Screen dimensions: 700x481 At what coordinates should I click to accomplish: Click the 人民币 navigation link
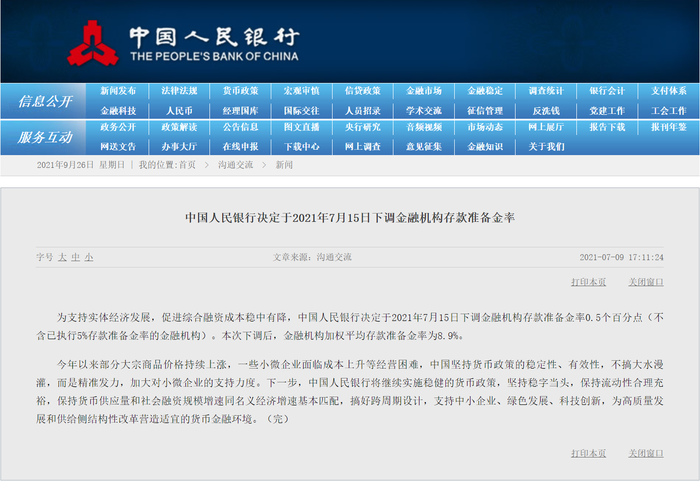[179, 110]
